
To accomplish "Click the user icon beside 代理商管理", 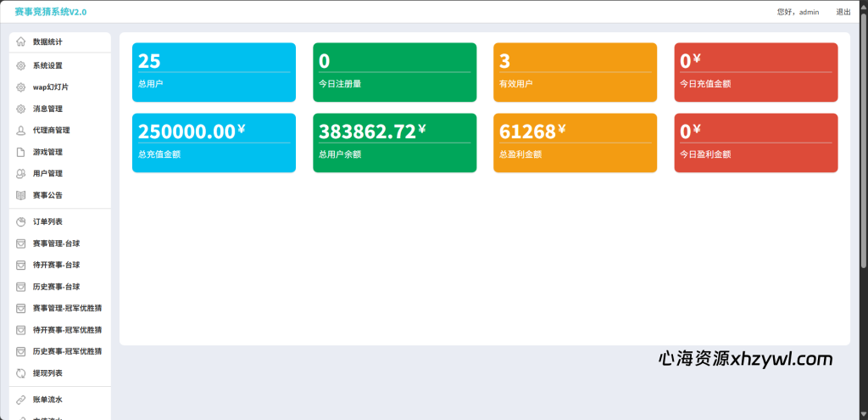I will point(21,131).
